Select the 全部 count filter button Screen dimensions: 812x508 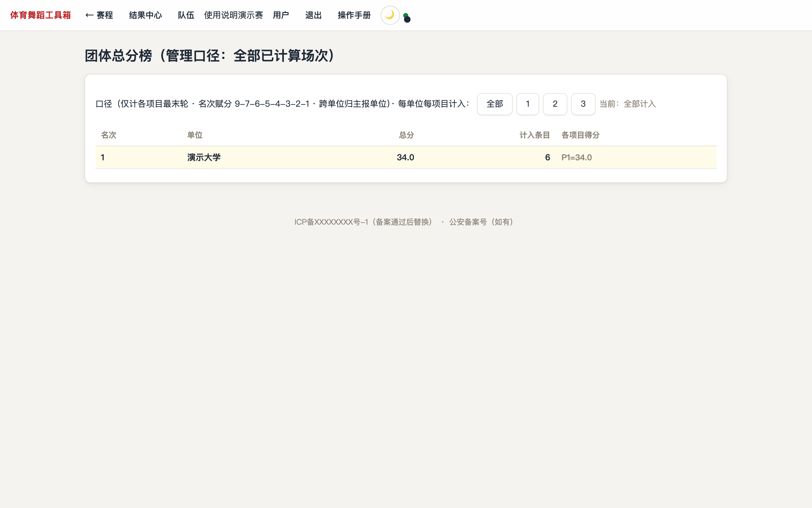coord(495,104)
